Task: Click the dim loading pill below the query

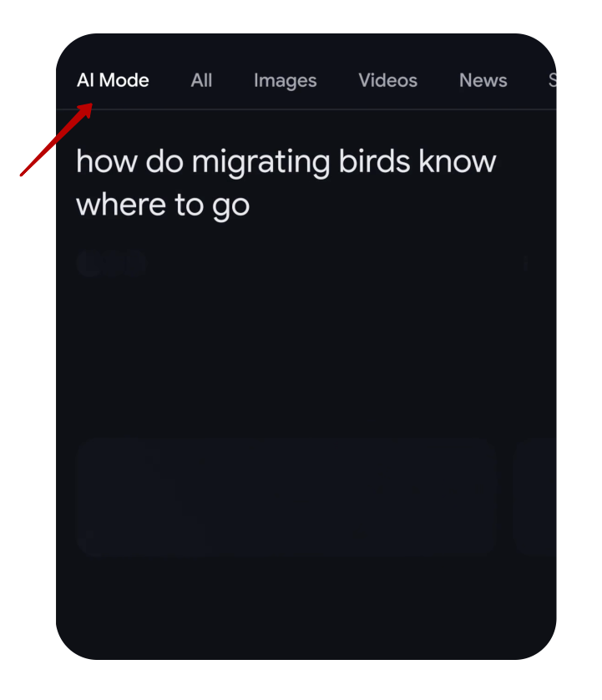Action: tap(111, 263)
